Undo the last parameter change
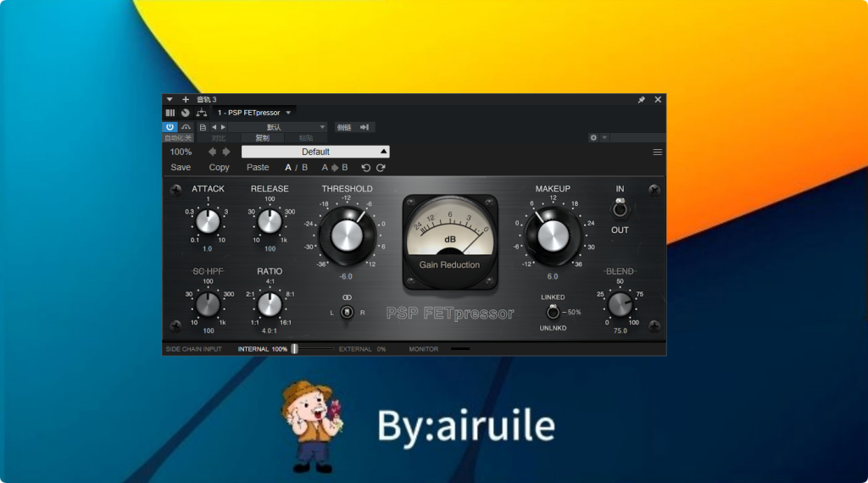This screenshot has height=483, width=868. click(365, 168)
